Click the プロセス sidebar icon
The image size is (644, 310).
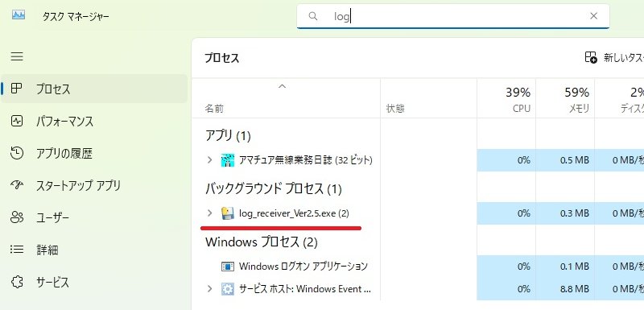pos(16,89)
